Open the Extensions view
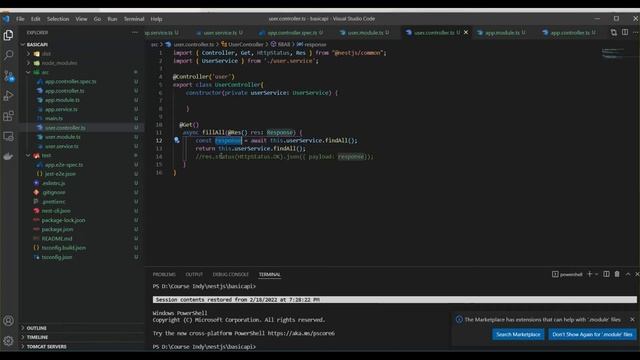The width and height of the screenshot is (640, 360). (x=8, y=116)
